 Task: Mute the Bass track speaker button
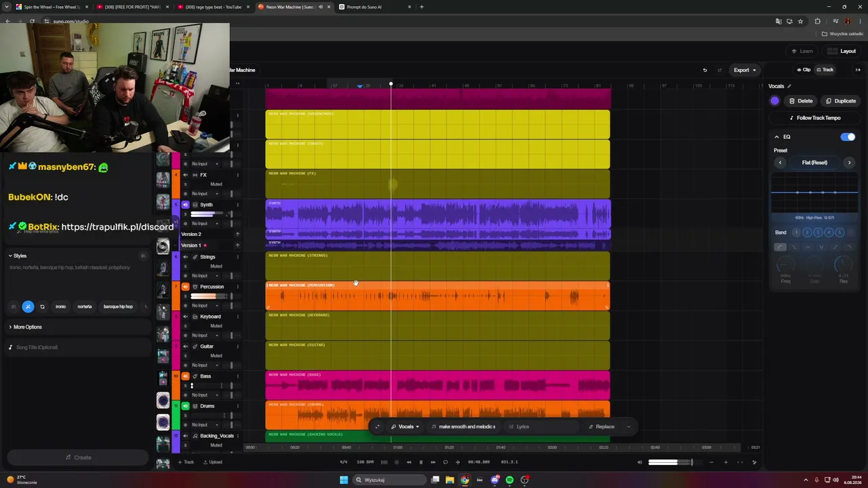coord(185,376)
